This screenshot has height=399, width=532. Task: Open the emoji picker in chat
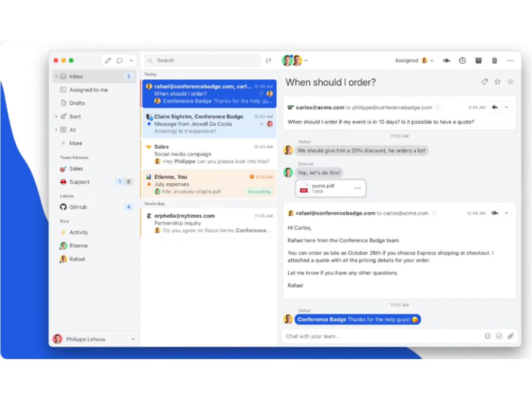click(x=488, y=336)
